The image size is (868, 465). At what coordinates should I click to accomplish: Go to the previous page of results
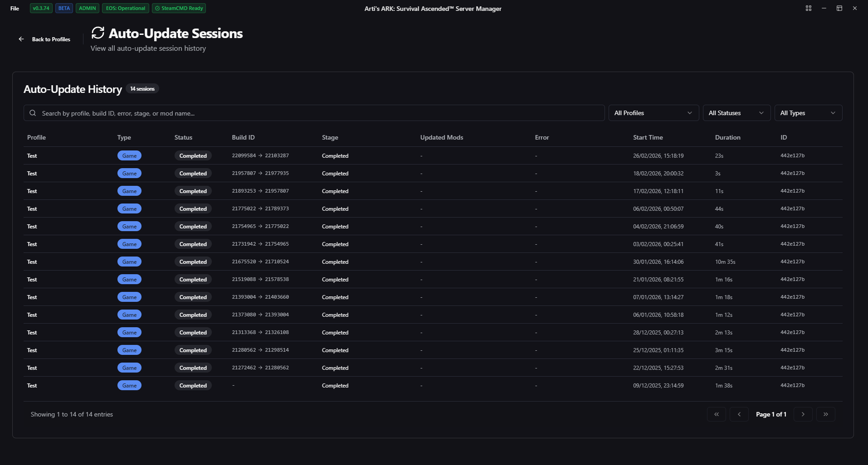click(739, 414)
